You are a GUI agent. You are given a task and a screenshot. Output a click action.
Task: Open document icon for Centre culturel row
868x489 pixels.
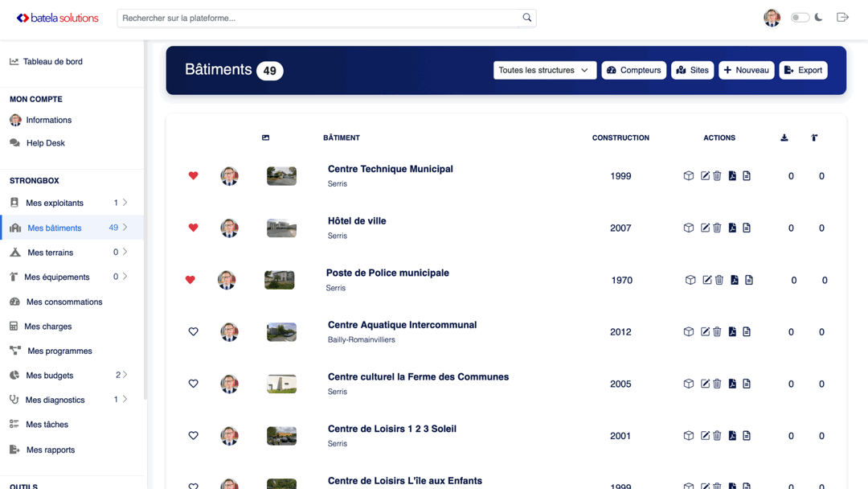click(747, 384)
